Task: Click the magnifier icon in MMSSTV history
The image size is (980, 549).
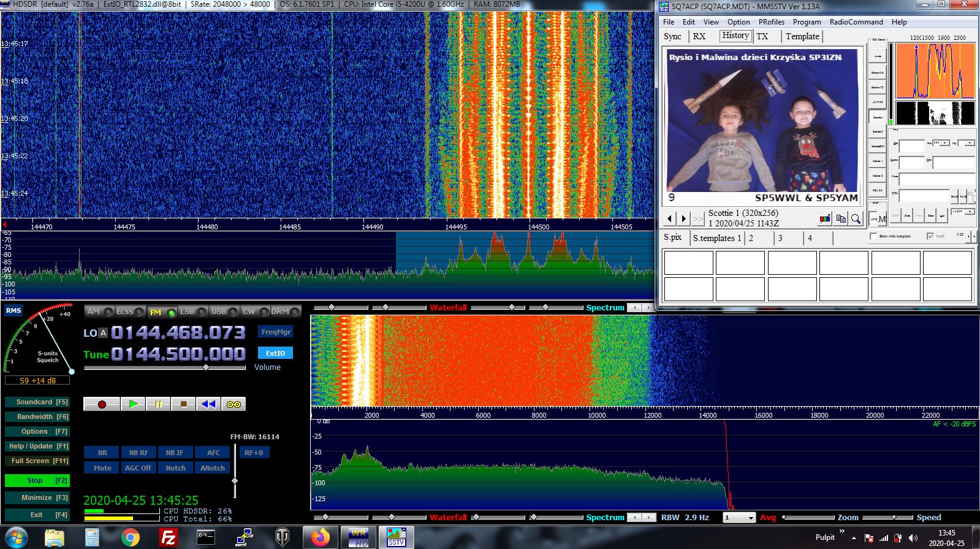Action: (856, 218)
